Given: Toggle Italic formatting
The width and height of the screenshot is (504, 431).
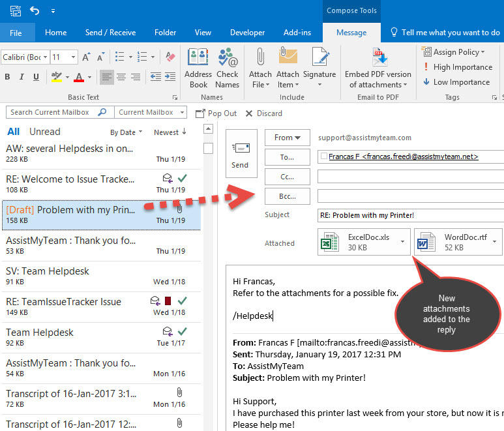Looking at the screenshot, I should point(22,77).
